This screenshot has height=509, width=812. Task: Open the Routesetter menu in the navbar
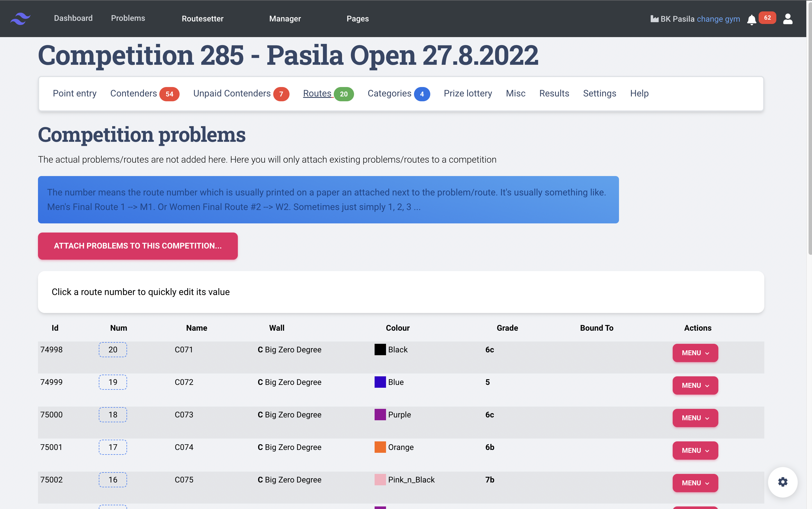pos(202,19)
